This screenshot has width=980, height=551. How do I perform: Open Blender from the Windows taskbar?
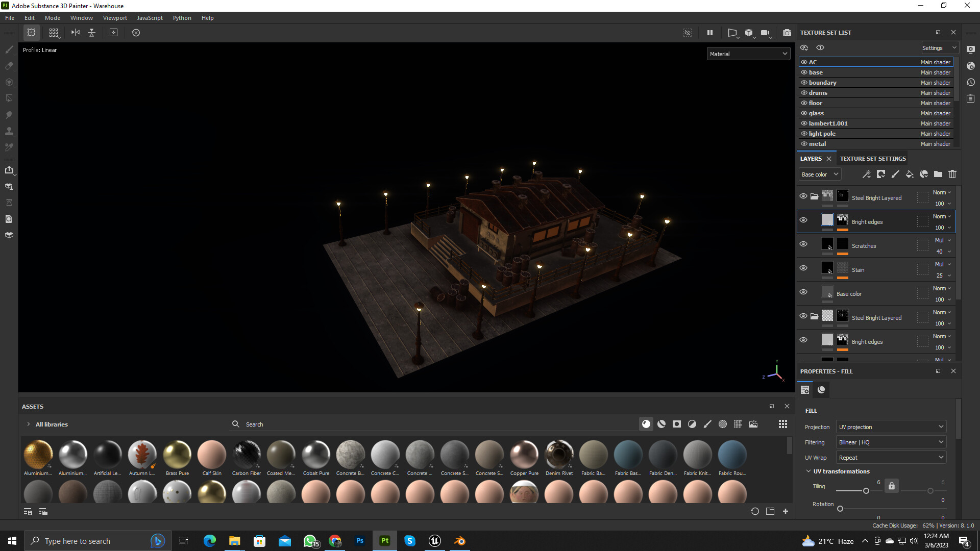point(460,541)
